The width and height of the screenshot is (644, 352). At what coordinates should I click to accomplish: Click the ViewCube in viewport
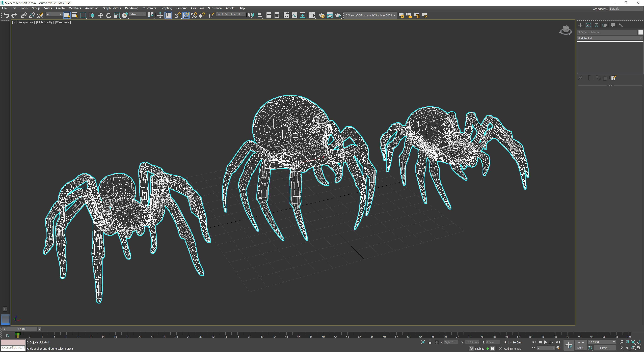tap(566, 30)
